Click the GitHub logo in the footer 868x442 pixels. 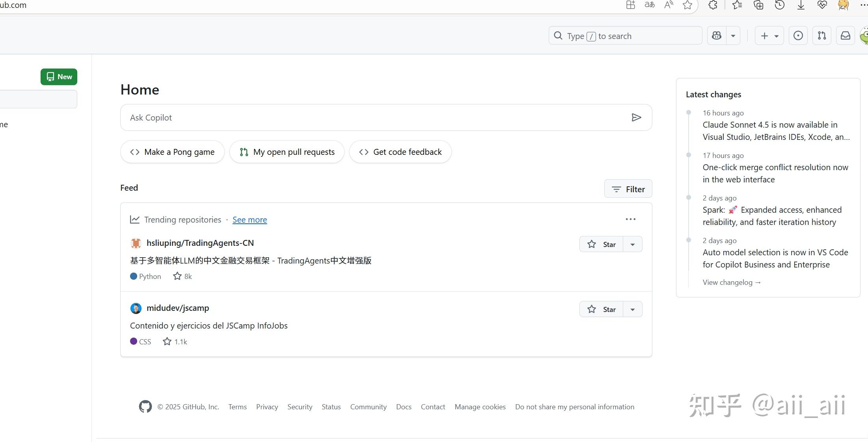point(145,407)
